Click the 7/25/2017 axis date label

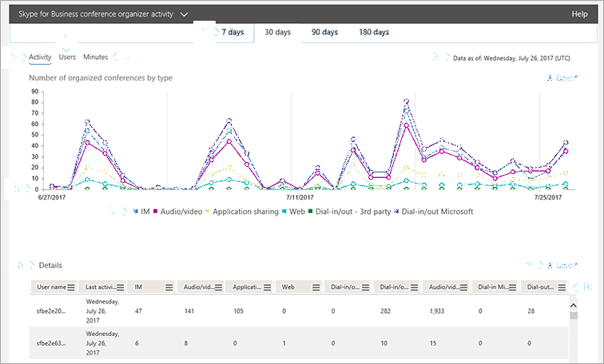pos(548,197)
